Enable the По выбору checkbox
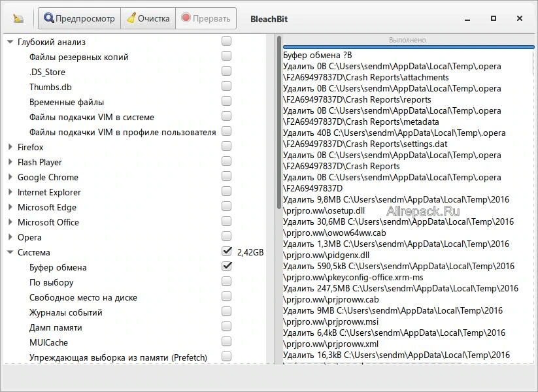538x392 pixels. point(226,282)
